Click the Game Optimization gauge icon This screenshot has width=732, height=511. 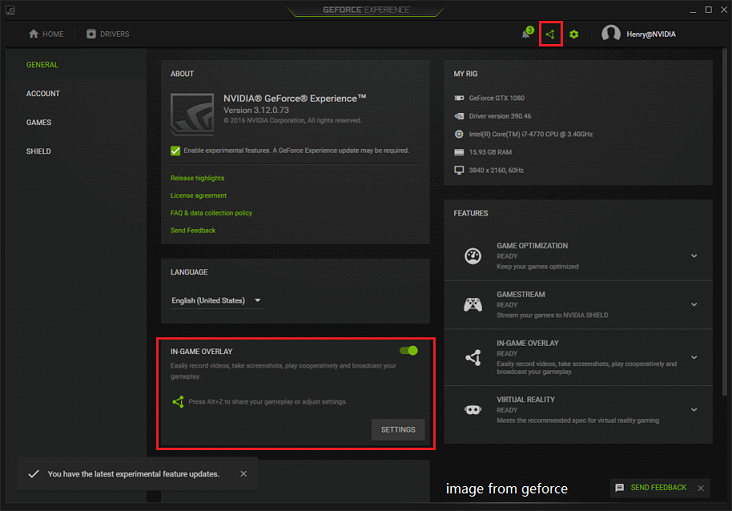(473, 256)
